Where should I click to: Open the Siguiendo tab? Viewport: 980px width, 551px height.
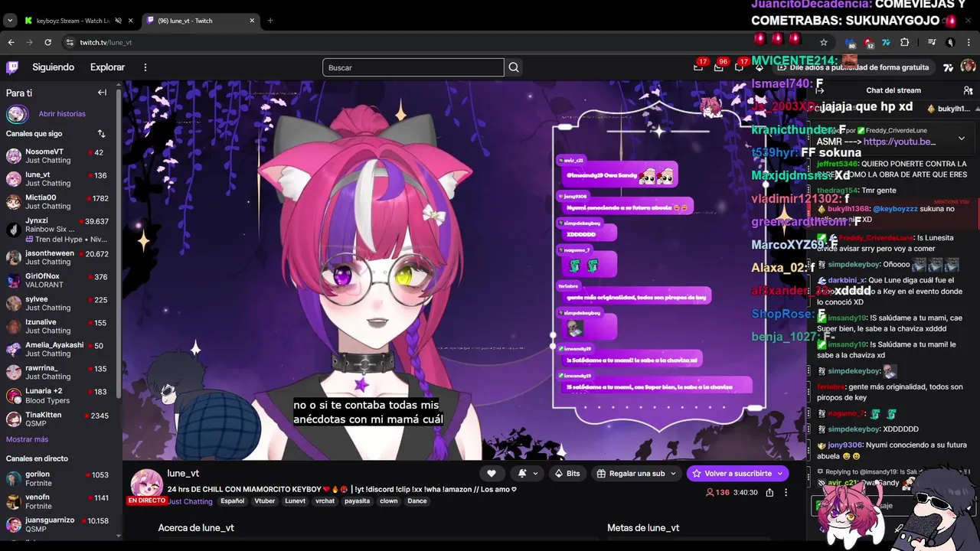(x=53, y=67)
